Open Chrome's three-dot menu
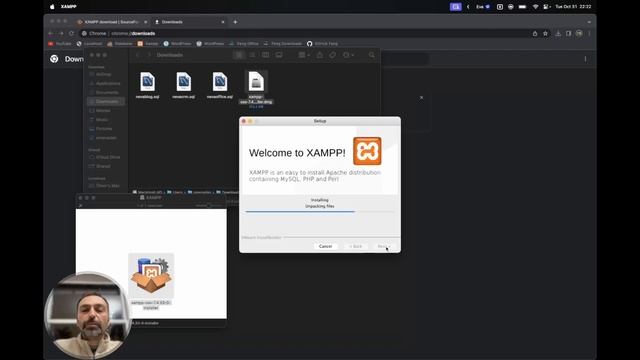640x360 pixels. 589,33
